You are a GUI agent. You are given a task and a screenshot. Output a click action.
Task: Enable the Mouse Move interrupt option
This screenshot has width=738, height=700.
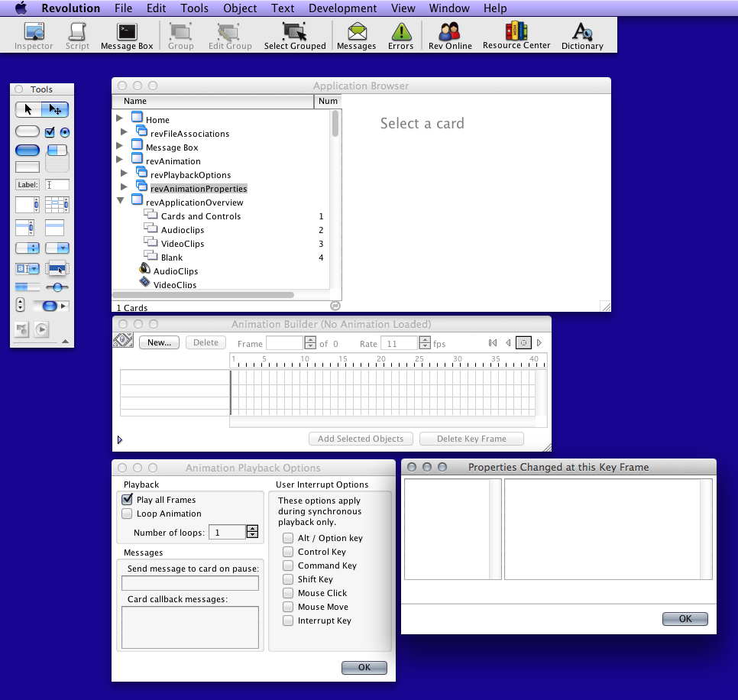pos(288,607)
